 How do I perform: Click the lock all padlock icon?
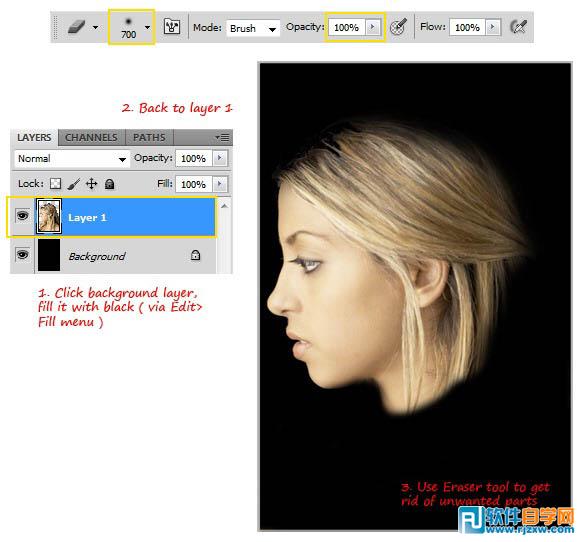point(109,183)
